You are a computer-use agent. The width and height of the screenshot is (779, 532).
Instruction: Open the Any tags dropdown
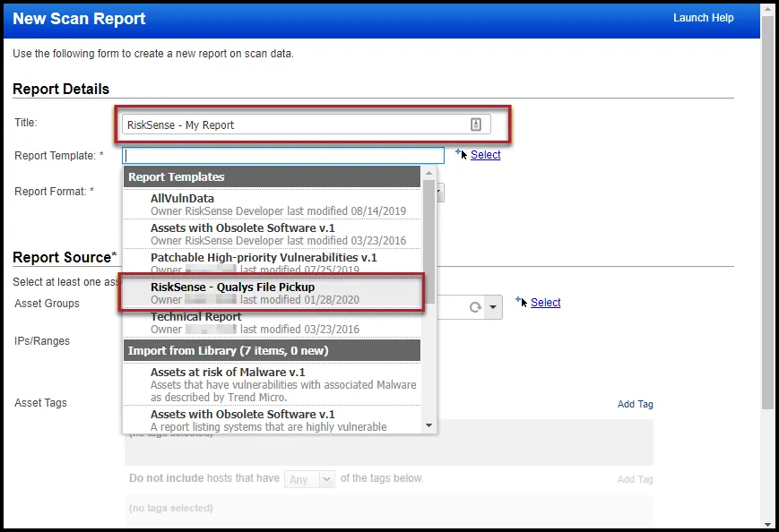point(309,479)
